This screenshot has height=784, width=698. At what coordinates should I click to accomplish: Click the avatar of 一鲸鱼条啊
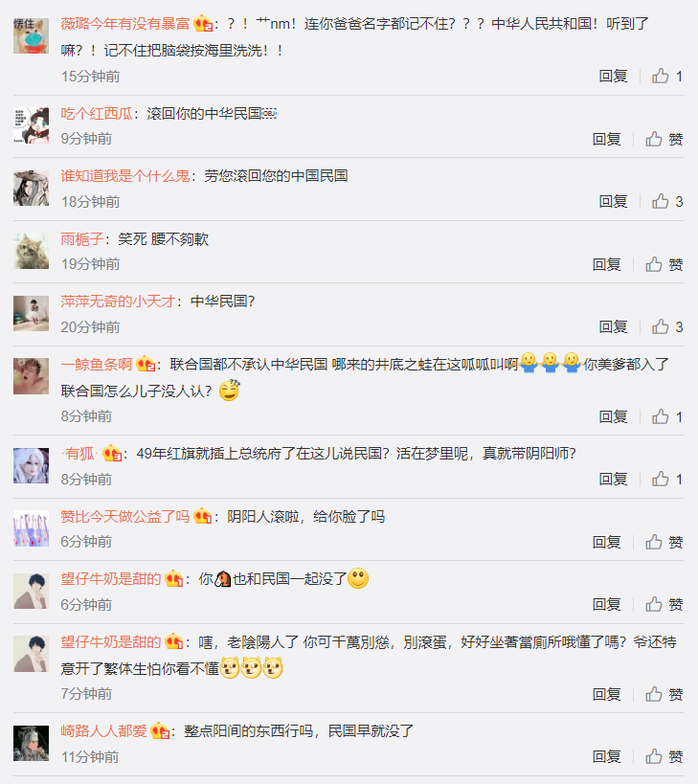31,376
